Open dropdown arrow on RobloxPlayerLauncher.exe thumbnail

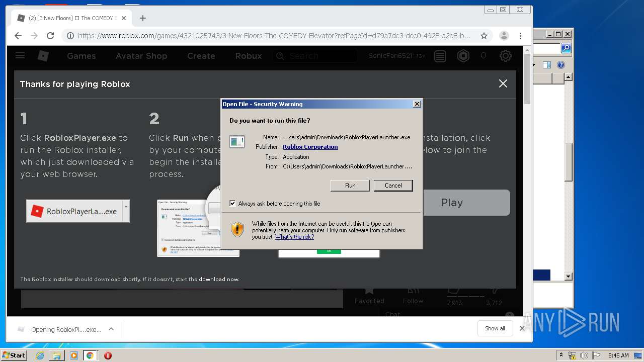[126, 211]
